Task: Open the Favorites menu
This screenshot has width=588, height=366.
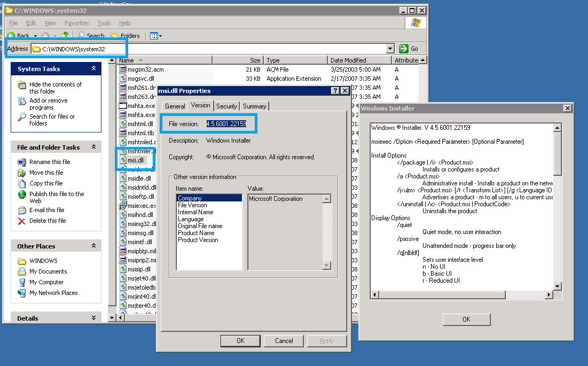Action: [76, 23]
